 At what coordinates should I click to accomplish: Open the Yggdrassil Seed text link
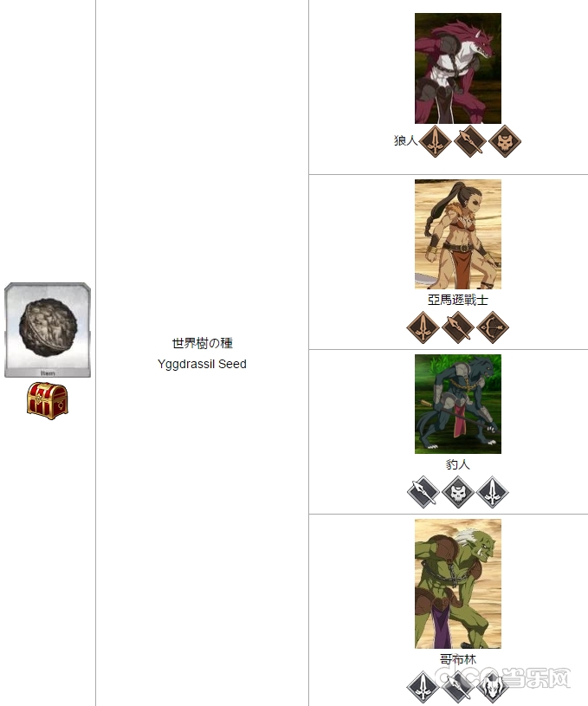click(202, 364)
